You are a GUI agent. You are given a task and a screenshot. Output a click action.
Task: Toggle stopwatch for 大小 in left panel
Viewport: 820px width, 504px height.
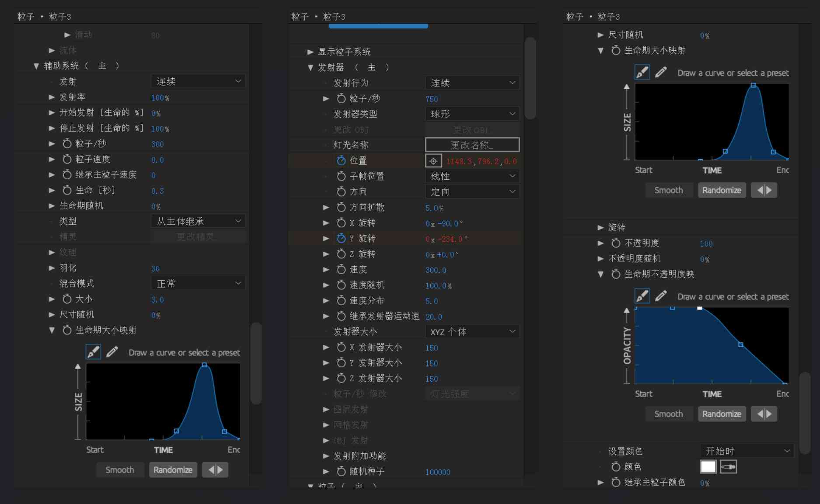[x=67, y=299]
